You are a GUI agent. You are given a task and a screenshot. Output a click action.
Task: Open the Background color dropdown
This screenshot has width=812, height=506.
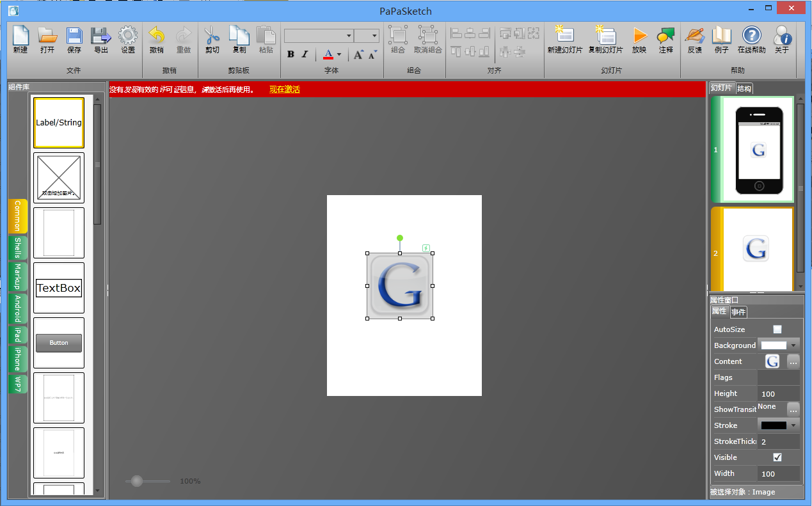pos(794,345)
